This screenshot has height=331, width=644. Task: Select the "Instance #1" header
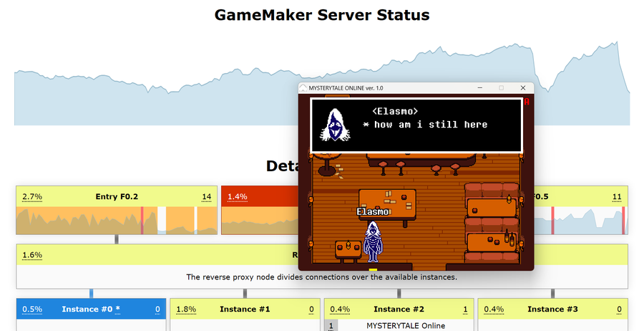(245, 310)
